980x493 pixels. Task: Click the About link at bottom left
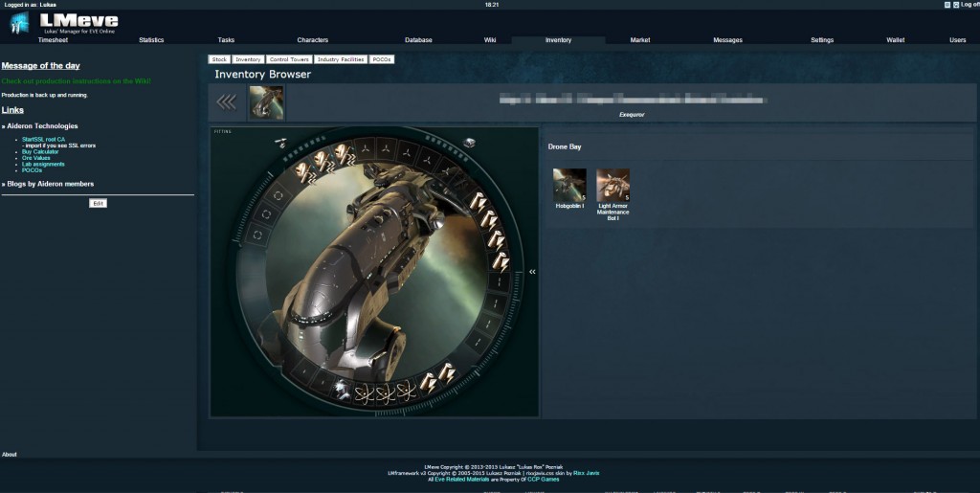tap(10, 455)
